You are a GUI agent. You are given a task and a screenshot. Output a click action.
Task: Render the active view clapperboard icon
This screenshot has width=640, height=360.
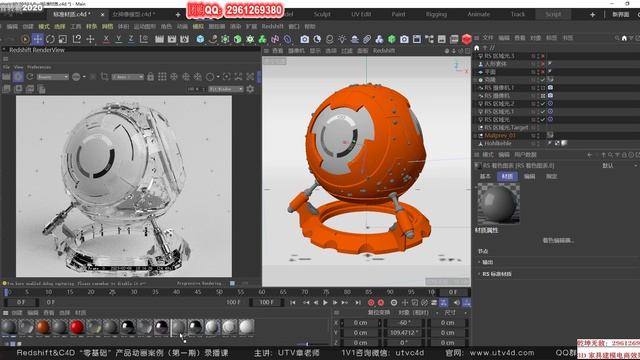coord(159,39)
